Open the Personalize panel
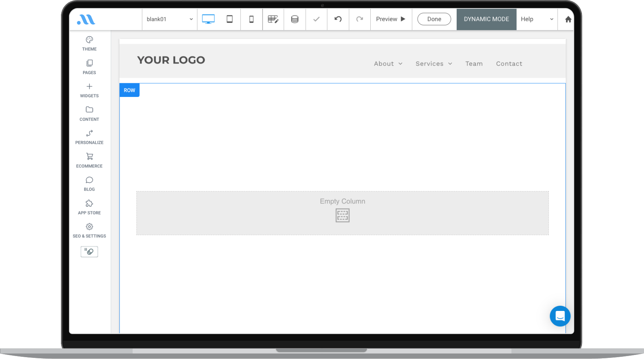This screenshot has width=644, height=359. click(89, 137)
